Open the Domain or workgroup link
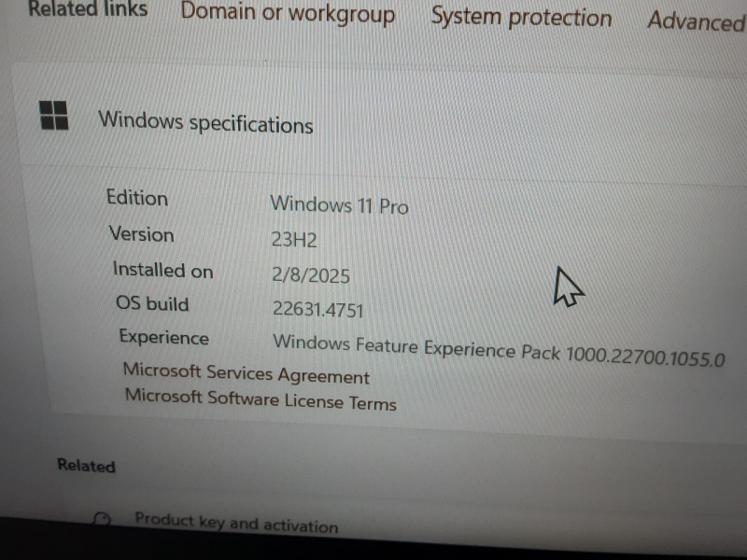The image size is (747, 560). (288, 13)
